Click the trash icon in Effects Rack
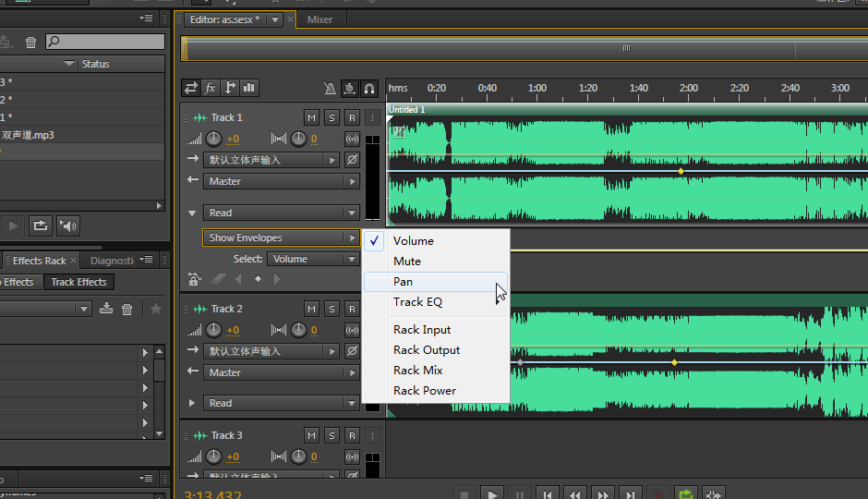 127,309
